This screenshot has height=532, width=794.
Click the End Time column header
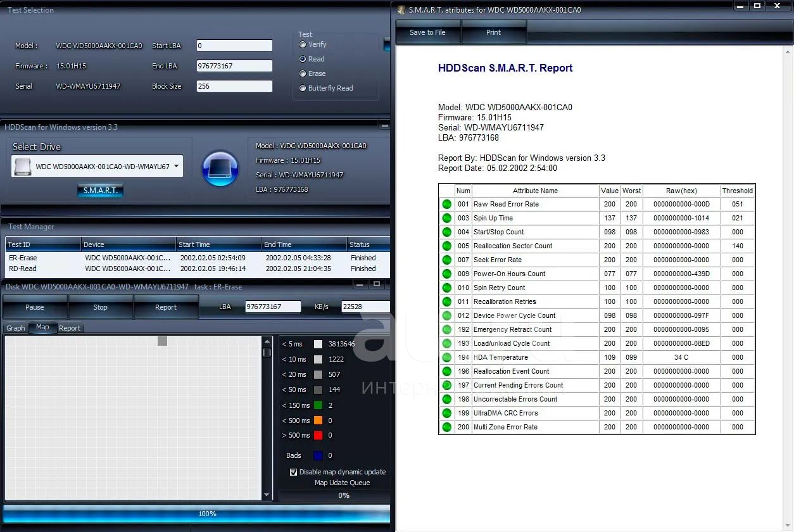(x=305, y=244)
